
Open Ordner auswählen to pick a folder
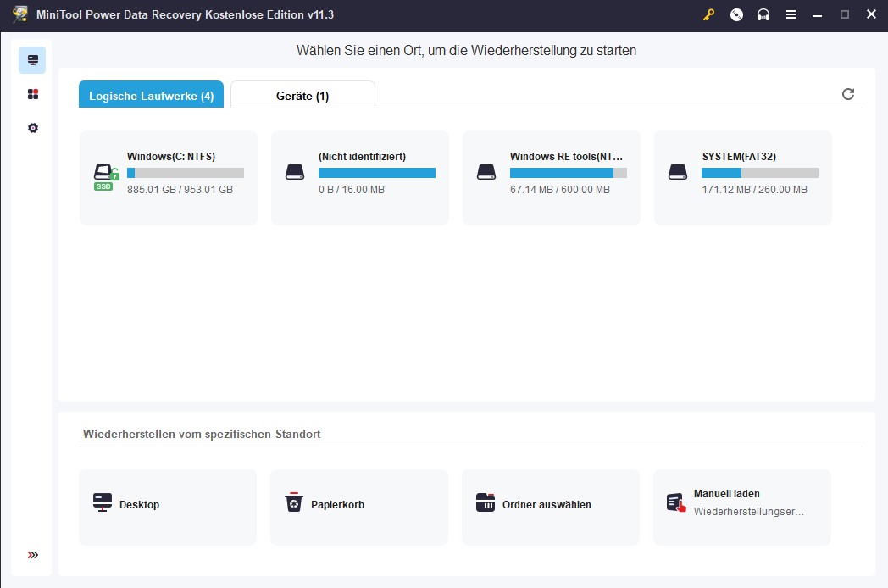pos(551,508)
